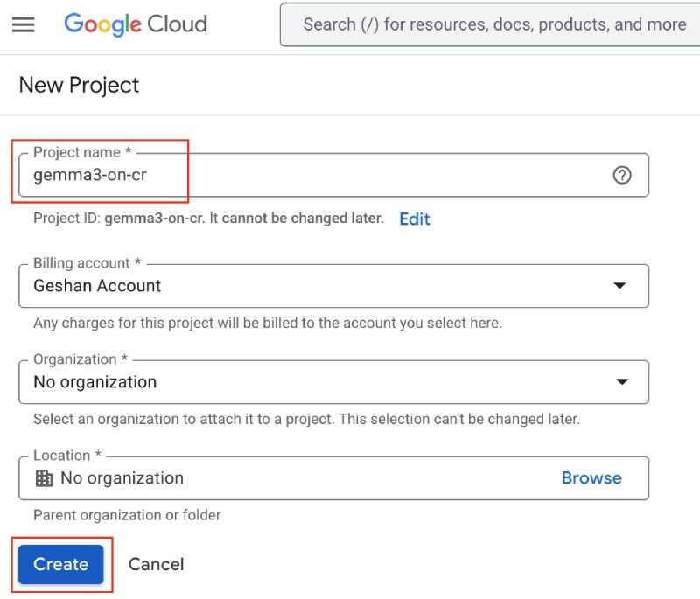This screenshot has width=700, height=599.
Task: Browse for a parent organization or folder
Action: click(591, 477)
